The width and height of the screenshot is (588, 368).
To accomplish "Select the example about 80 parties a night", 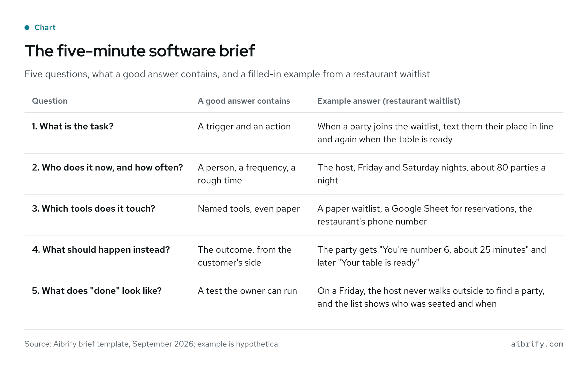I will 431,174.
